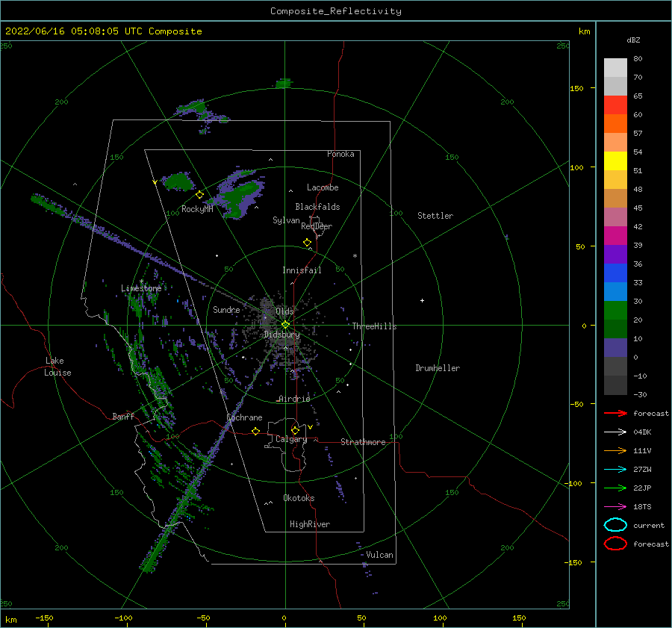Click the yellow diamond below Cochrane
The height and width of the screenshot is (628, 672).
point(255,431)
